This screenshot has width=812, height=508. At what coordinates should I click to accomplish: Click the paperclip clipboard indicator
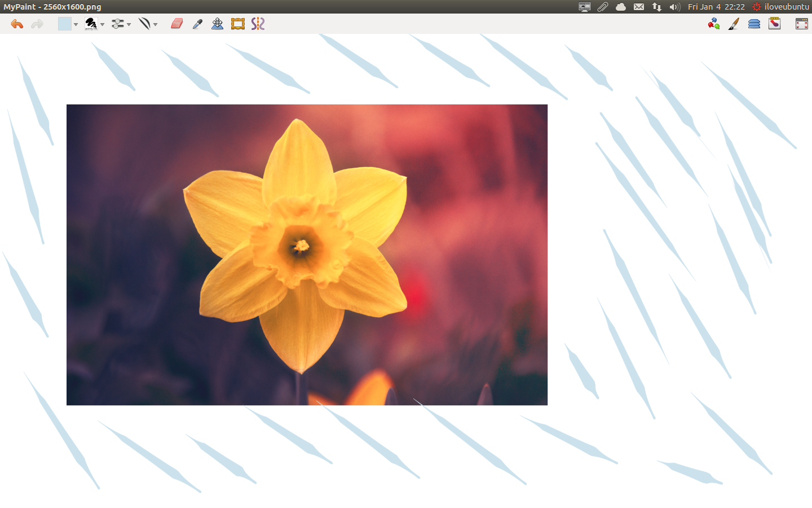[x=603, y=7]
